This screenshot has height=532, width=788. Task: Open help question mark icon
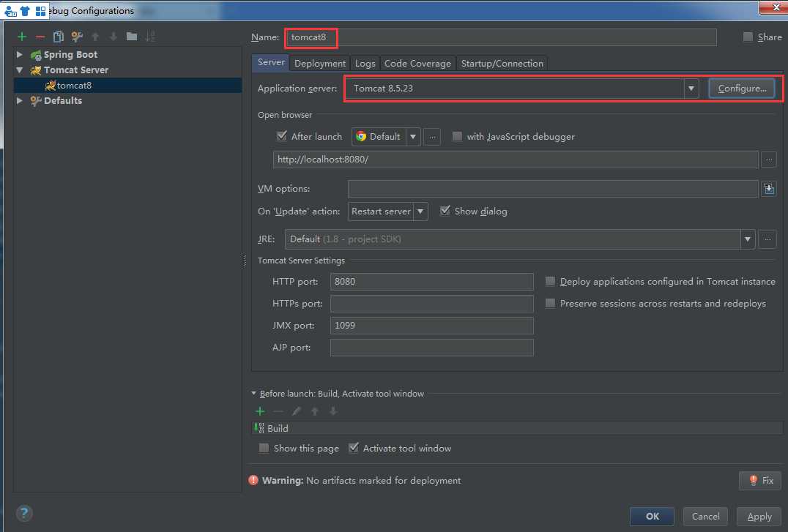pos(24,514)
